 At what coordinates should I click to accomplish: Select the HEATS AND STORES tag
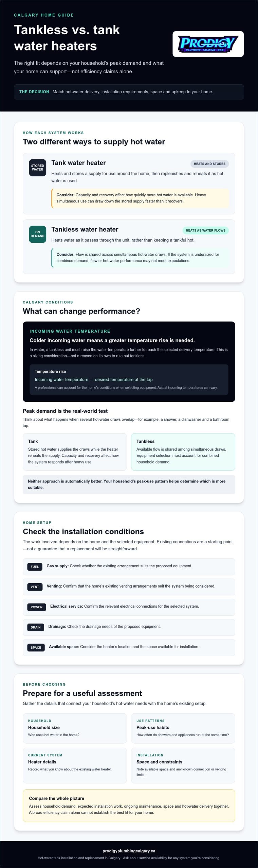click(x=209, y=164)
